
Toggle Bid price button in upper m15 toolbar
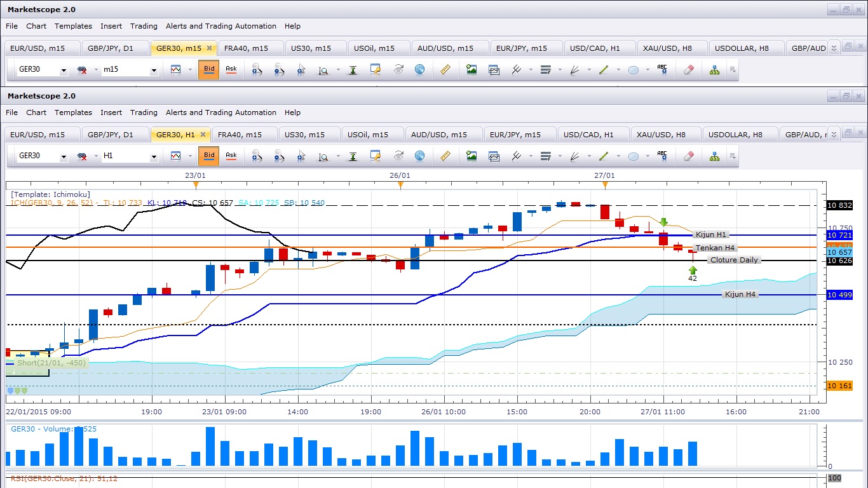(x=208, y=69)
